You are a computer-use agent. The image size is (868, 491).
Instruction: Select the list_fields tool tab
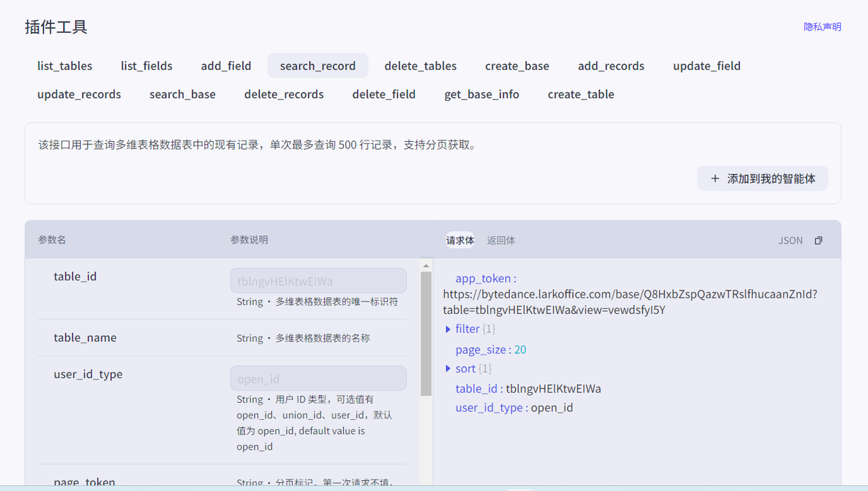pyautogui.click(x=146, y=66)
